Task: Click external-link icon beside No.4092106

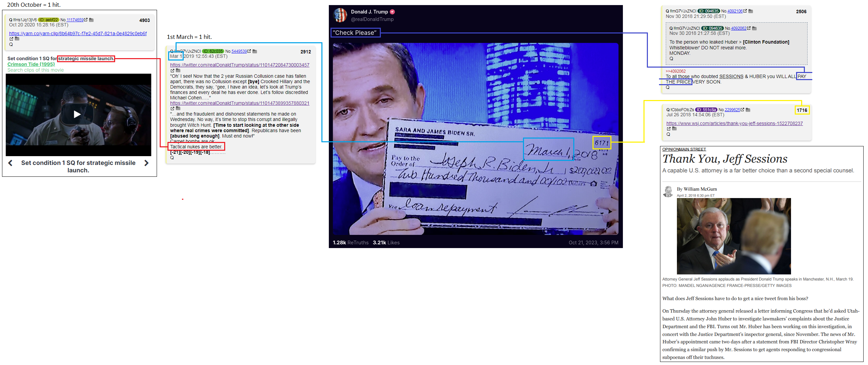Action: [x=745, y=11]
